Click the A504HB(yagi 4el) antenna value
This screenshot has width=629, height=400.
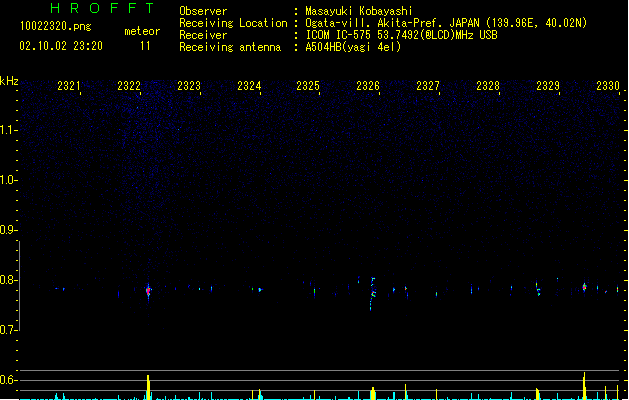353,47
